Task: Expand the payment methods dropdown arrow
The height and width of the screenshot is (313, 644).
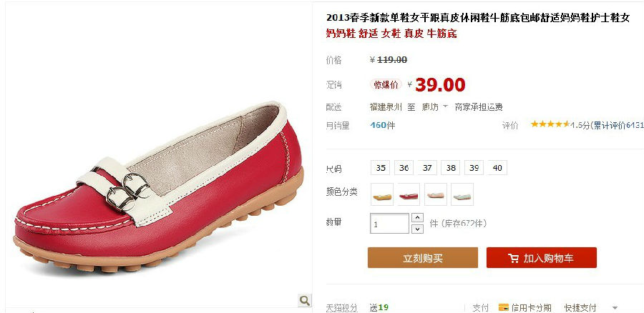Action: tap(615, 308)
